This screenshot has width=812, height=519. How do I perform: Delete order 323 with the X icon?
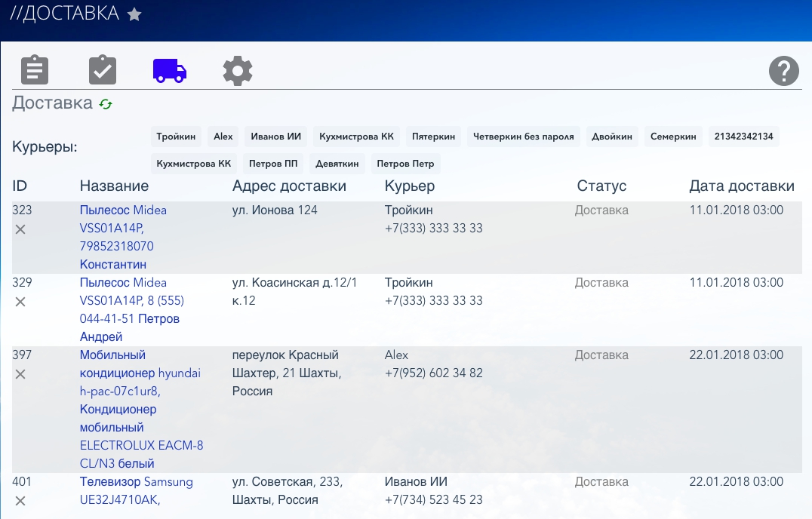point(20,229)
